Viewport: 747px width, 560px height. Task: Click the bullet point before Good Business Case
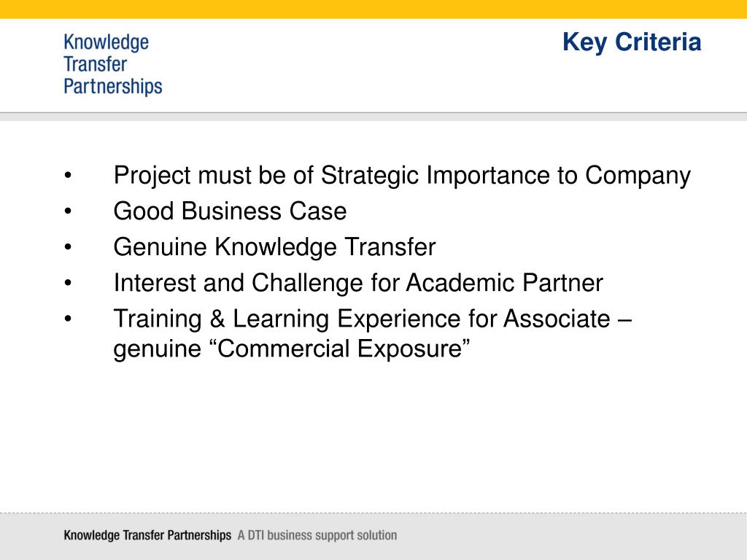point(68,211)
